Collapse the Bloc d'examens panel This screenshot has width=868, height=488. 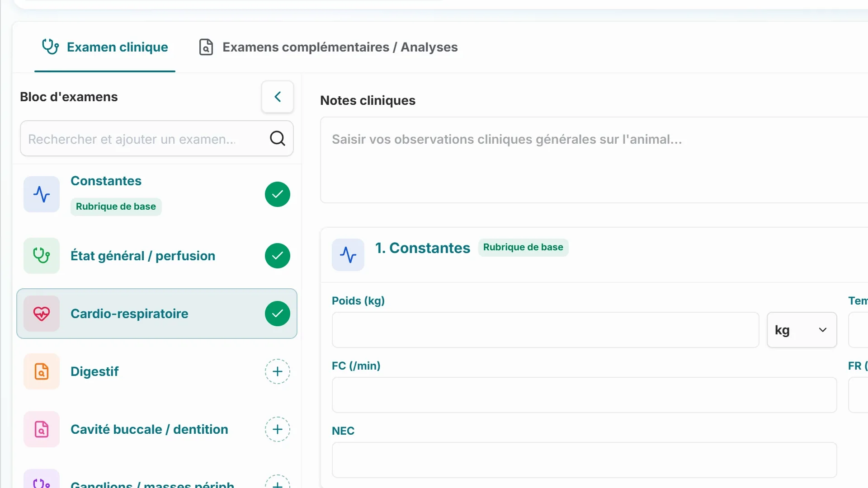pyautogui.click(x=278, y=97)
